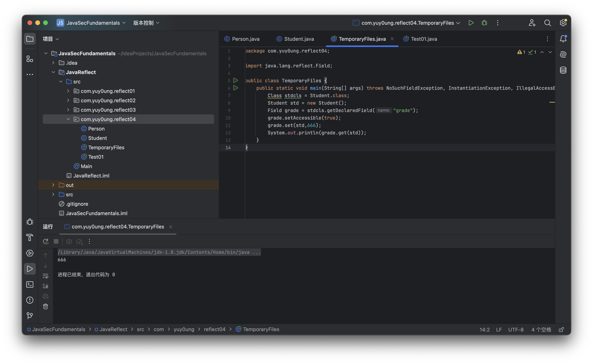Image resolution: width=593 pixels, height=364 pixels.
Task: Open the Problems tool window
Action: (30, 300)
